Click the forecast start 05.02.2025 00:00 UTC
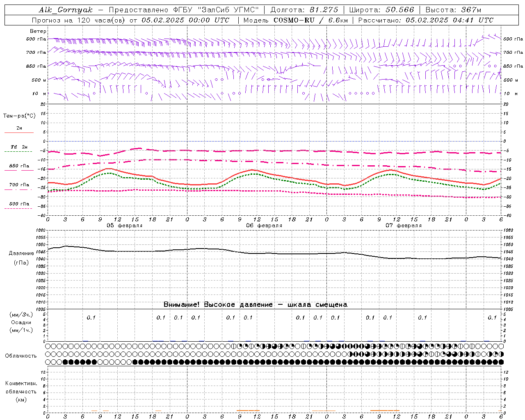Viewport: 525px width, 420px height. tap(185, 20)
